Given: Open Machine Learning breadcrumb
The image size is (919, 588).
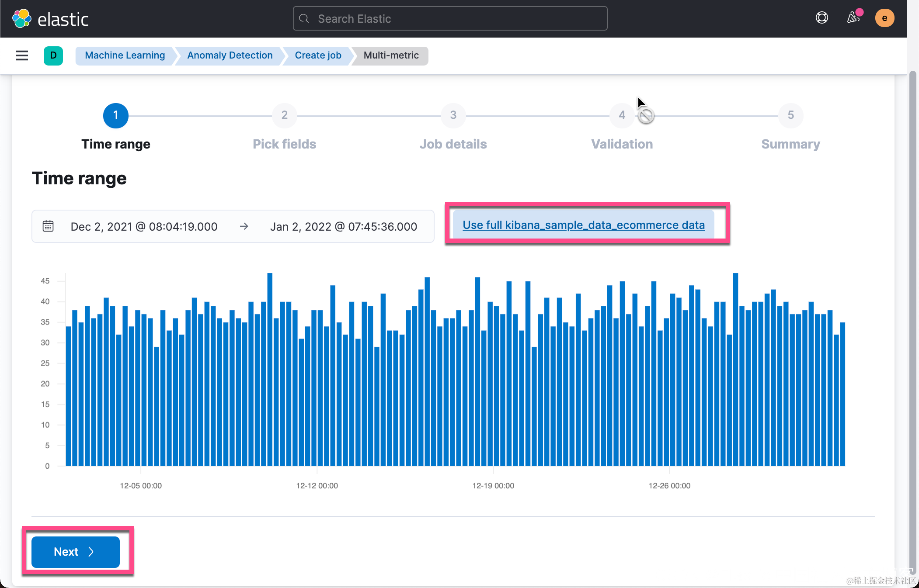Looking at the screenshot, I should pyautogui.click(x=125, y=55).
